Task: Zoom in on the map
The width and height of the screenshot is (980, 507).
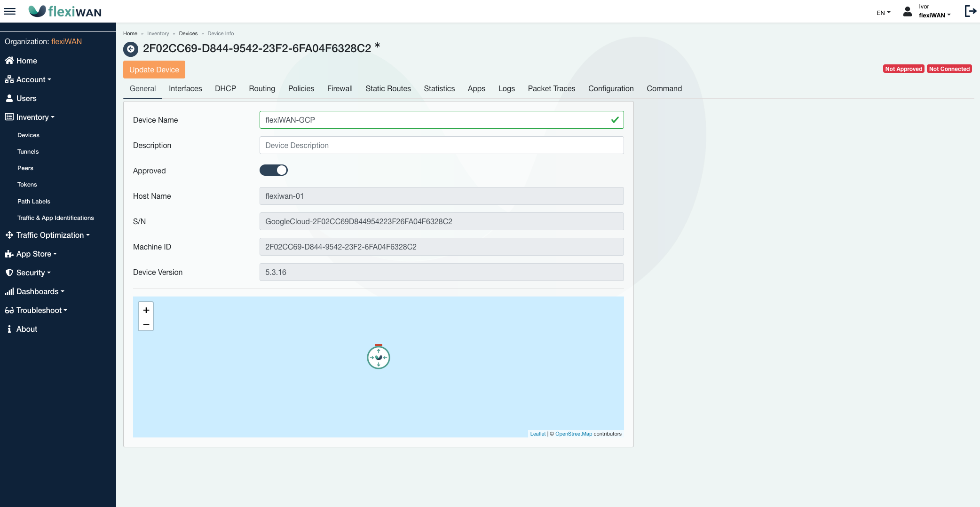Action: [146, 310]
